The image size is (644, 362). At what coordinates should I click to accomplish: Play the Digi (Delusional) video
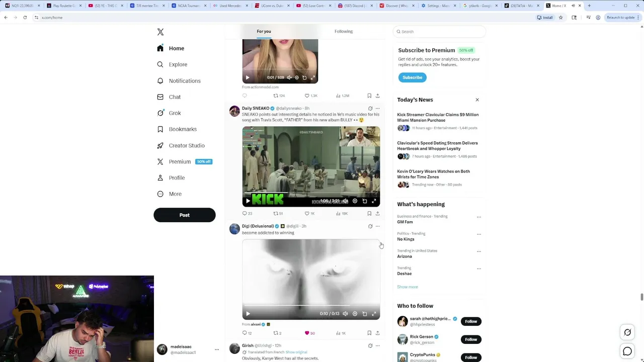pos(248,314)
